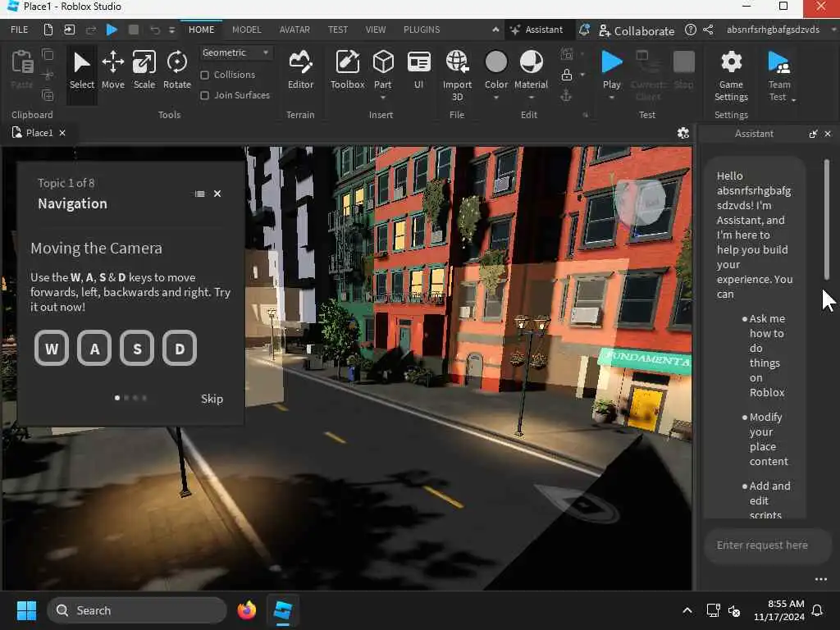The height and width of the screenshot is (630, 840).
Task: Enable the Collisions checkbox
Action: pos(205,75)
